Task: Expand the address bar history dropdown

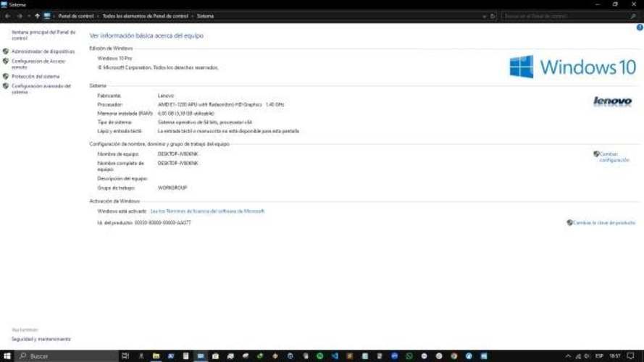Action: 484,15
